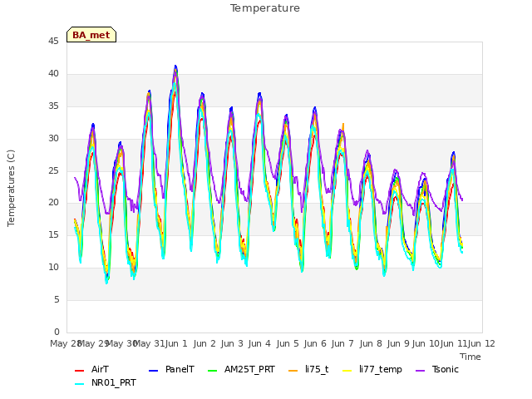This screenshot has height=399, width=532.
Task: Click the Jun 7 date tick label
Action: [x=342, y=343]
